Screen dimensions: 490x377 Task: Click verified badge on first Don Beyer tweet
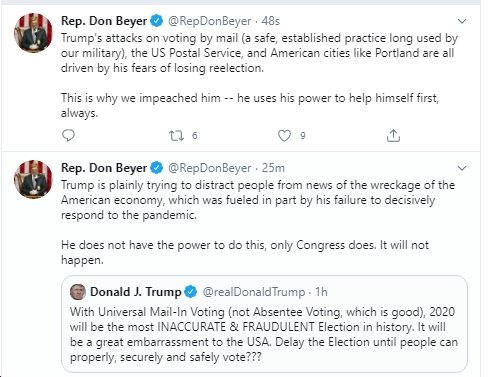[x=156, y=21]
